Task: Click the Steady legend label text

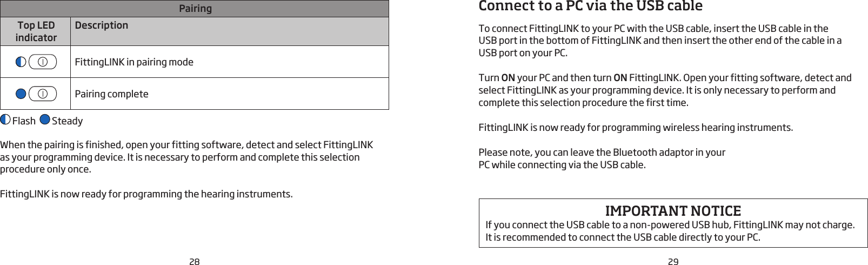Action: [x=67, y=121]
